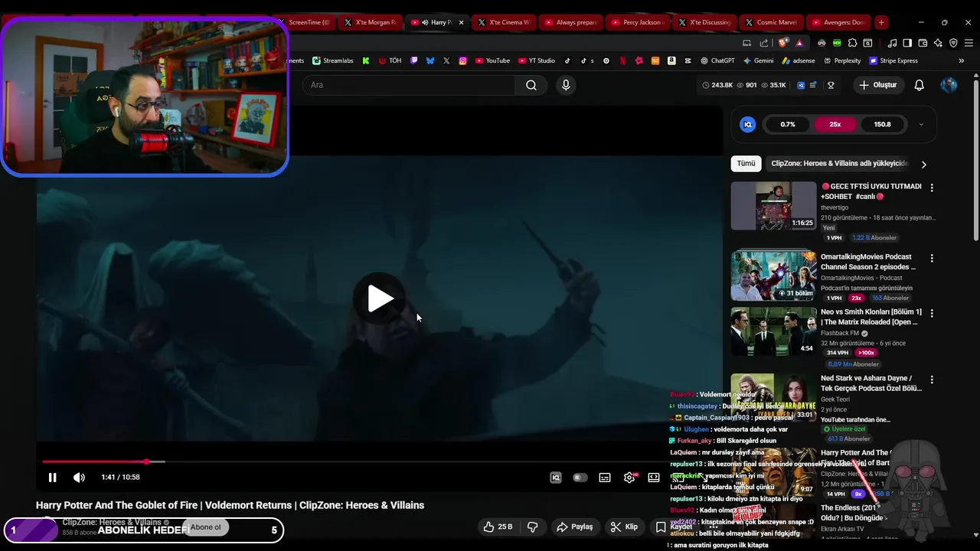Viewport: 980px width, 551px height.
Task: Click the YouTube search field labeled Ara
Action: (x=410, y=85)
